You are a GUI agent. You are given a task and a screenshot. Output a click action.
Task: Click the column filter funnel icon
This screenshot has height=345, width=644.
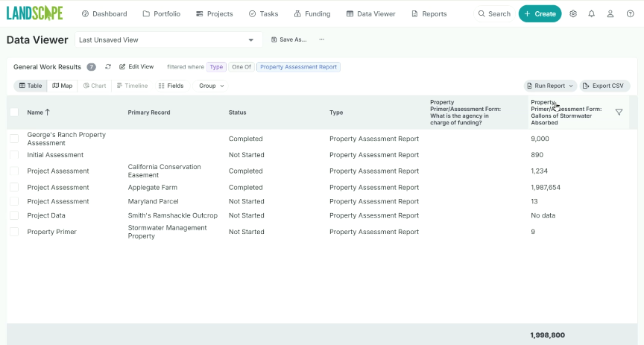[619, 112]
